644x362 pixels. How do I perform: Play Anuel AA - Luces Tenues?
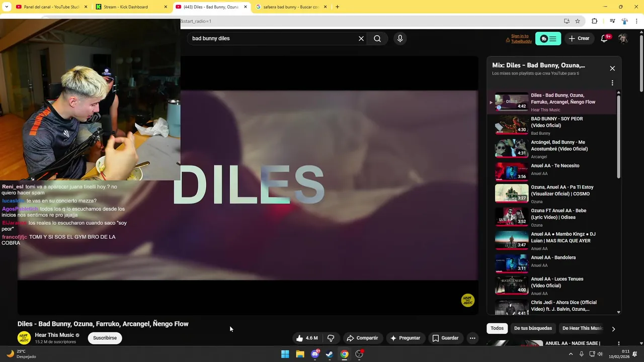click(552, 286)
